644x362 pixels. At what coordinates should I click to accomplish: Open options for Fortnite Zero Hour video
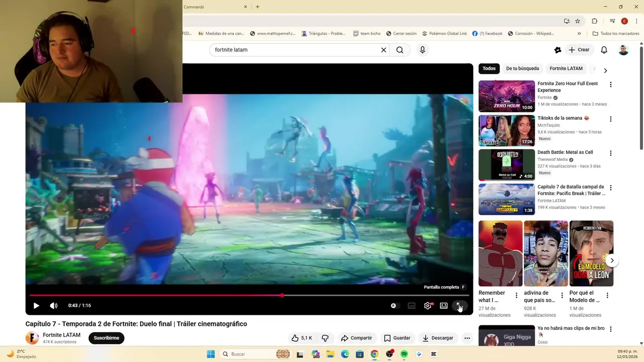[x=611, y=84]
